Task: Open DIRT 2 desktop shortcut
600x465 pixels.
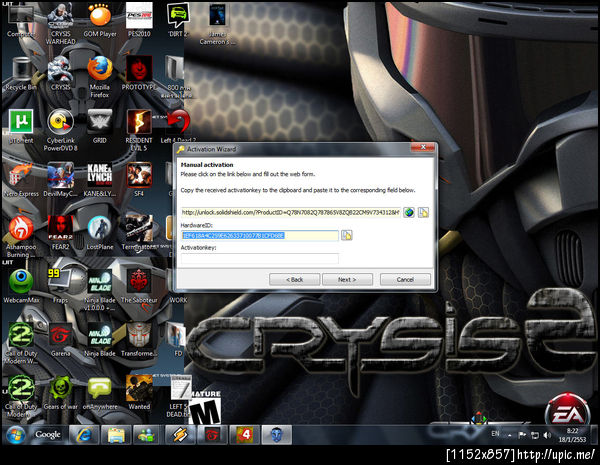Action: (178, 20)
